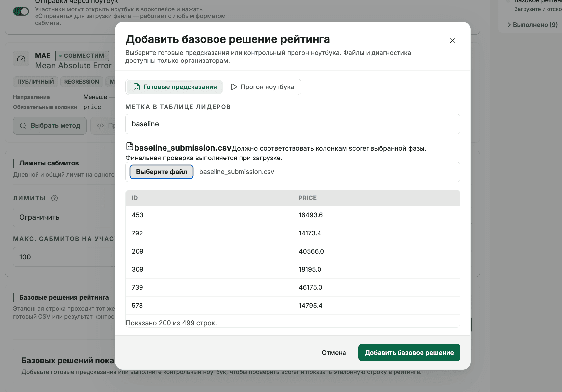
Task: Click the REGRESSION tag
Action: tap(82, 82)
